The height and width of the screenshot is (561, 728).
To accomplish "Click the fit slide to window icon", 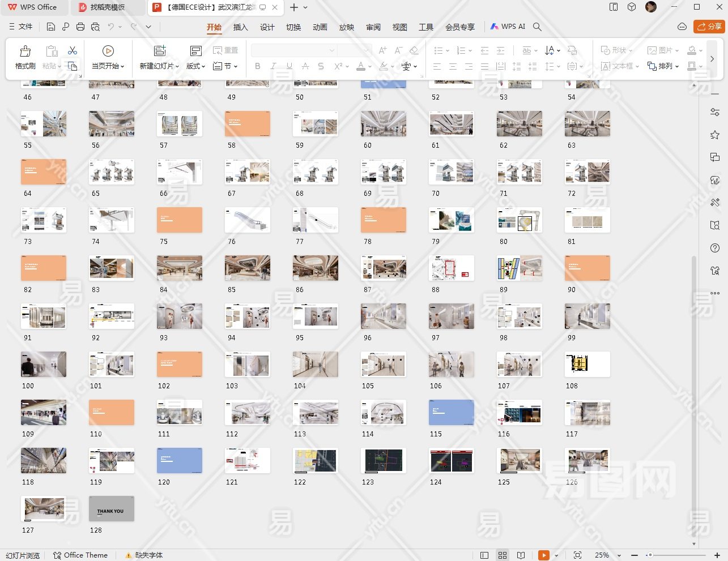I will pyautogui.click(x=577, y=555).
